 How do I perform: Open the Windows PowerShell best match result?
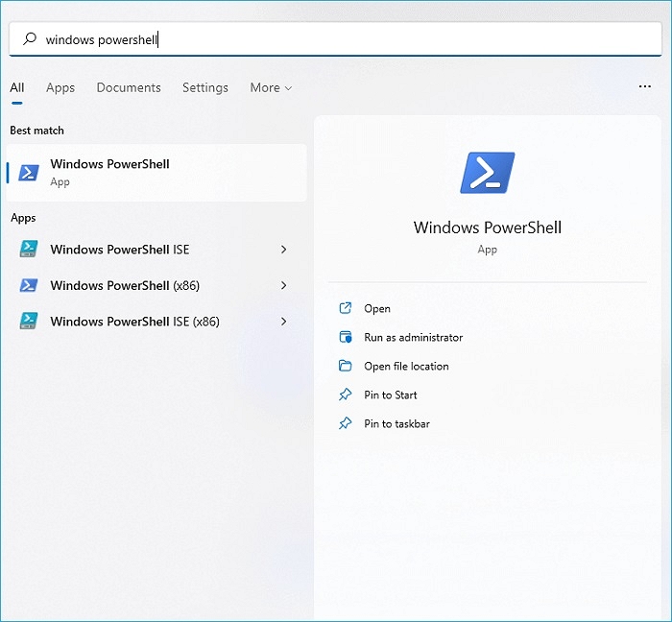[156, 173]
